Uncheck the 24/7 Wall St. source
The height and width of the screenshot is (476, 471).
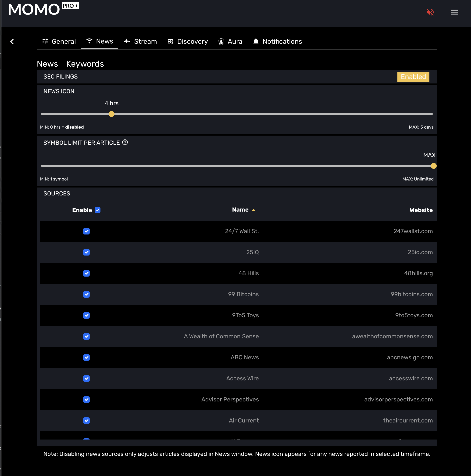86,231
